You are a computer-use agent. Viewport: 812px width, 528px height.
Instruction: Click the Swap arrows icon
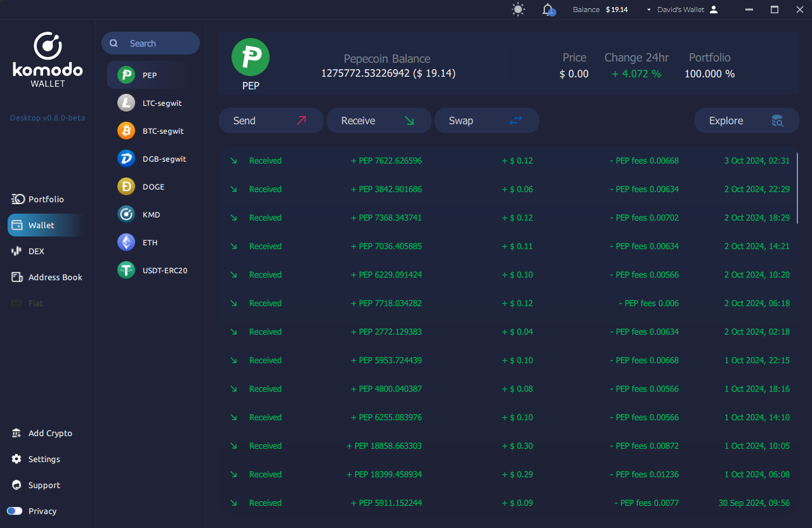(x=516, y=120)
